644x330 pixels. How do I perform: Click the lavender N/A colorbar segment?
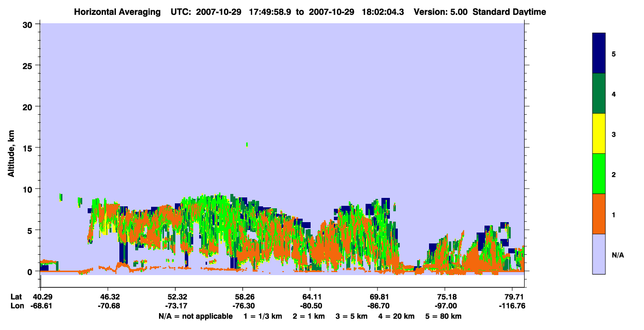click(x=599, y=254)
